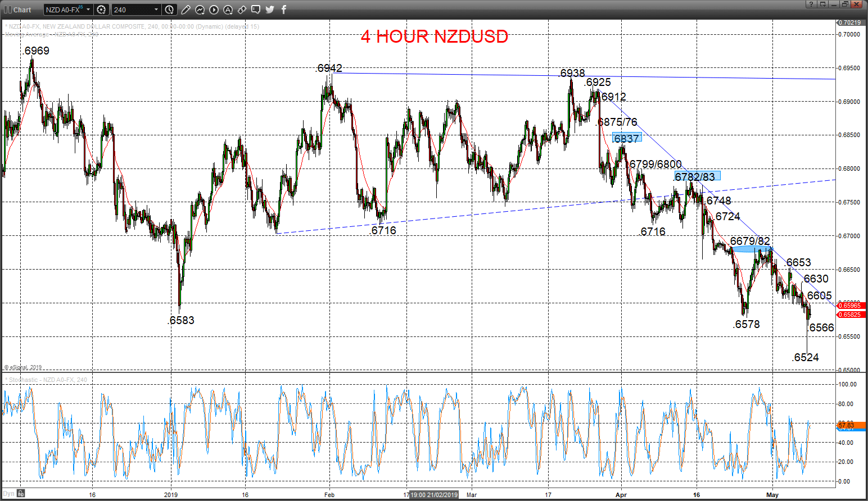Click the .6578 price annotation
Image resolution: width=868 pixels, height=501 pixels.
(x=747, y=325)
